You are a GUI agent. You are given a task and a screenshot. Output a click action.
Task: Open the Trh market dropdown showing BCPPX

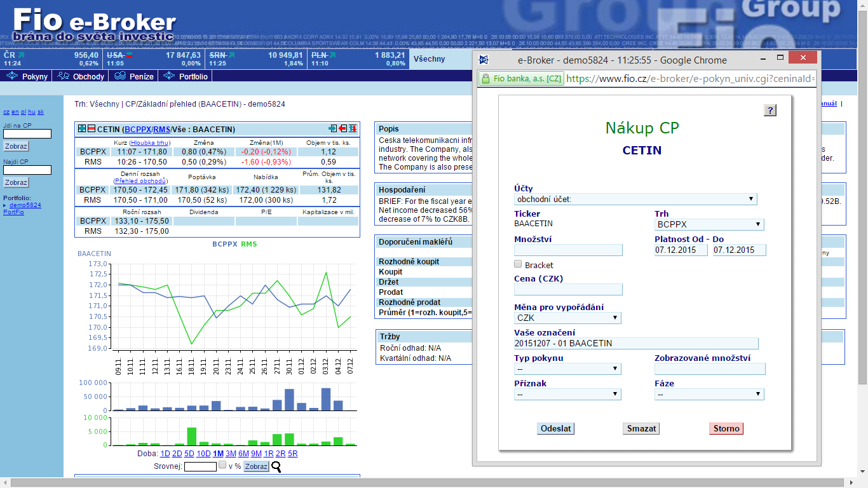pyautogui.click(x=709, y=224)
